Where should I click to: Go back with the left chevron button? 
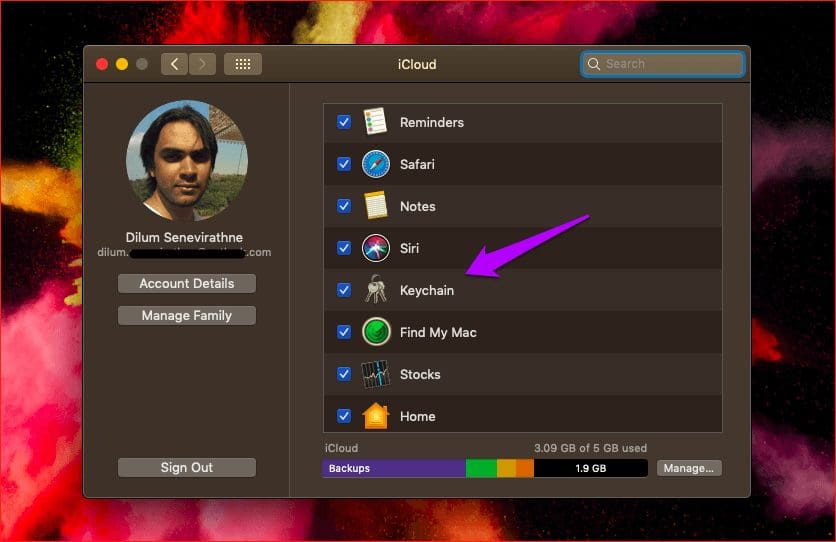(x=174, y=64)
